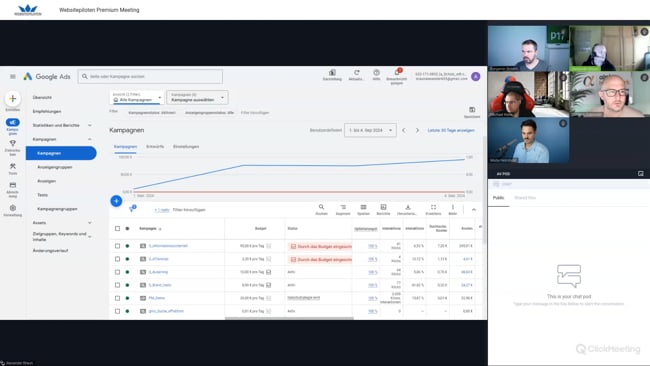Click the Aktualisieren refresh icon

coord(356,73)
